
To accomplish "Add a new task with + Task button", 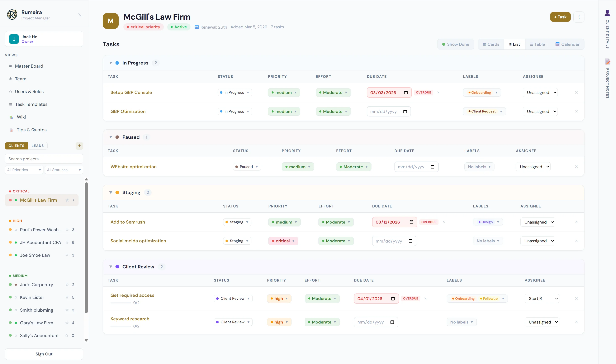I will point(560,17).
